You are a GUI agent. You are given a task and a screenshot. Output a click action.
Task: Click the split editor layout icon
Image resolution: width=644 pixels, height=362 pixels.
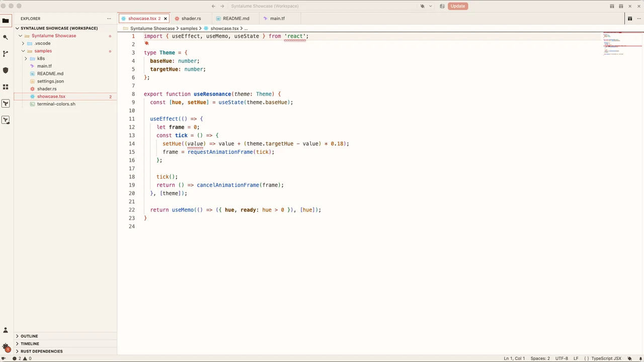click(629, 19)
